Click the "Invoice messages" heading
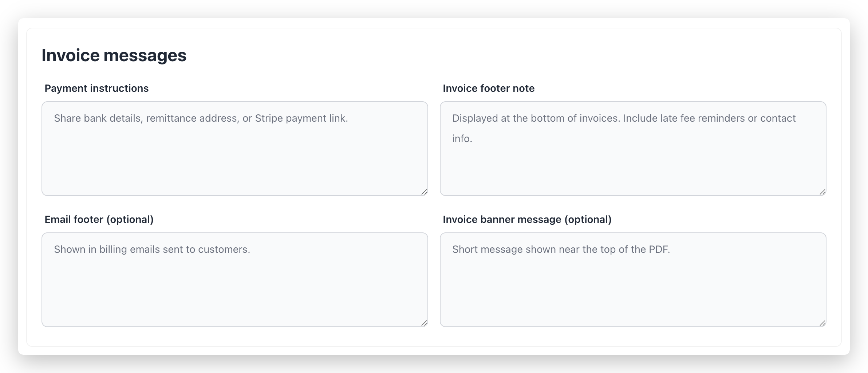 tap(114, 55)
